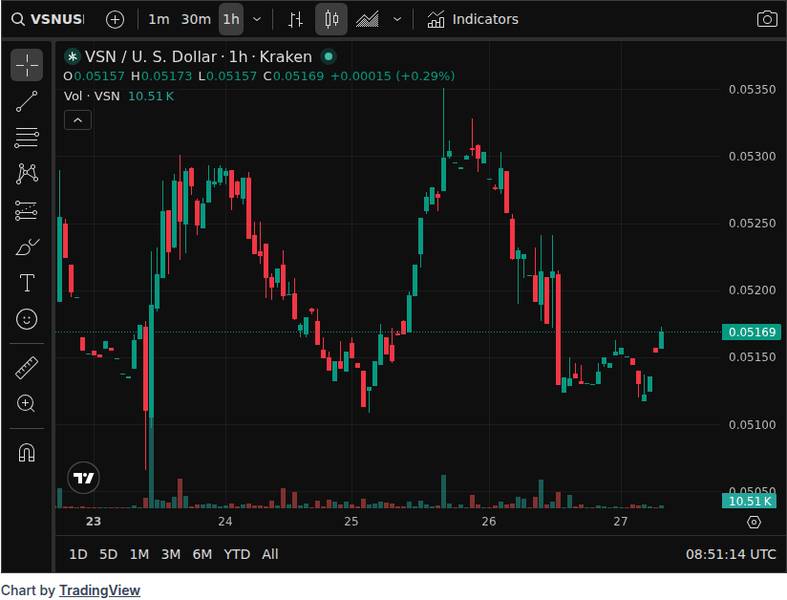Click the current price label 0.05169
This screenshot has width=787, height=600.
(751, 332)
